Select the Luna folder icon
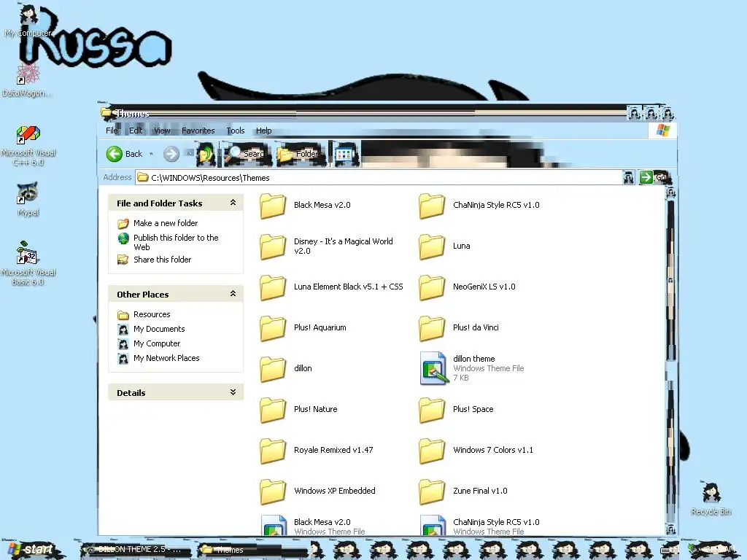Screen dimensions: 747x560 point(432,246)
